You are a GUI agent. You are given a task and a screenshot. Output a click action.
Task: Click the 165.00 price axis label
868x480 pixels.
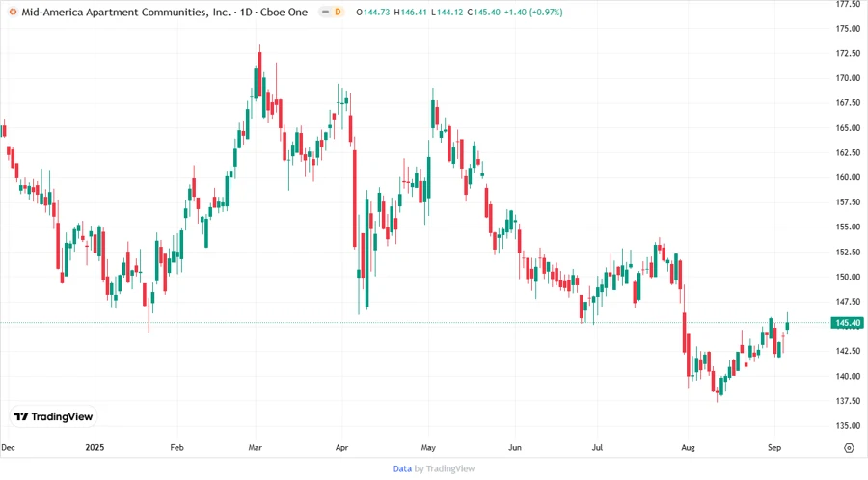tap(848, 128)
